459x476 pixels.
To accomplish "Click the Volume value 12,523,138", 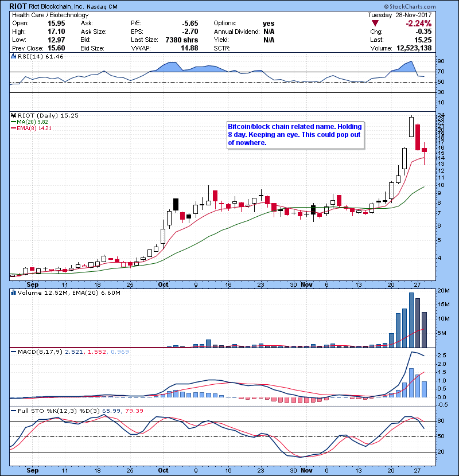I will (x=414, y=48).
